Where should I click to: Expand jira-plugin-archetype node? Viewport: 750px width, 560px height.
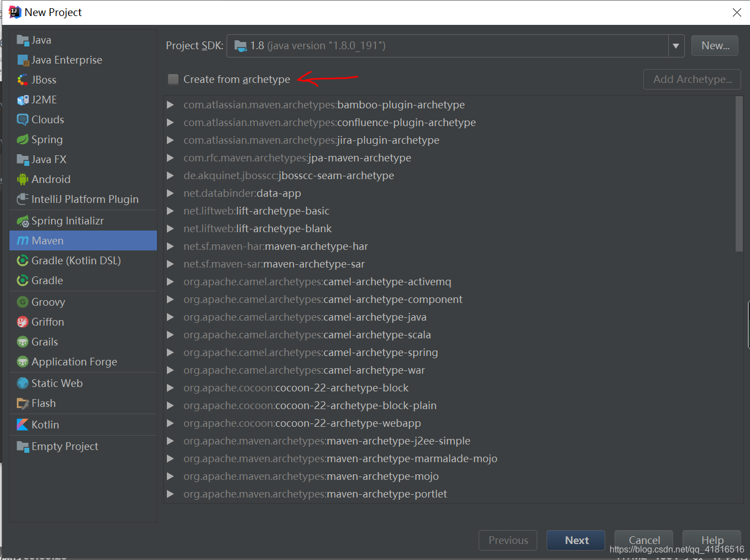(171, 140)
